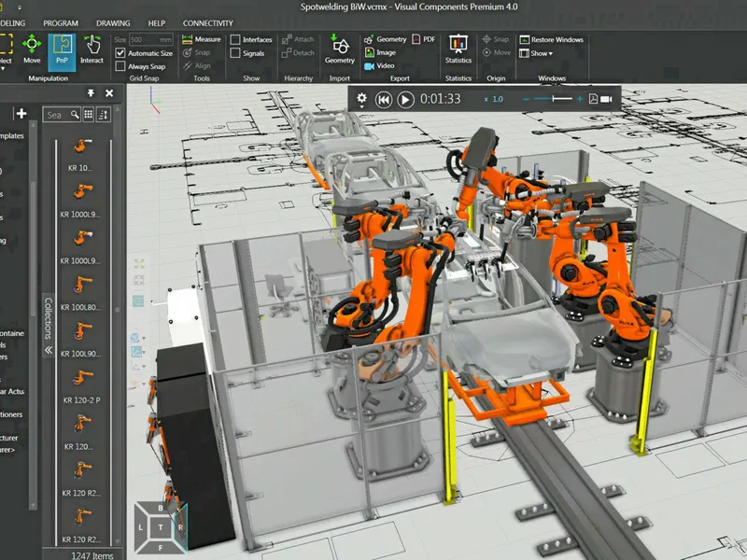The width and height of the screenshot is (747, 560).
Task: Collapse the Collections side panel
Action: pos(49,350)
